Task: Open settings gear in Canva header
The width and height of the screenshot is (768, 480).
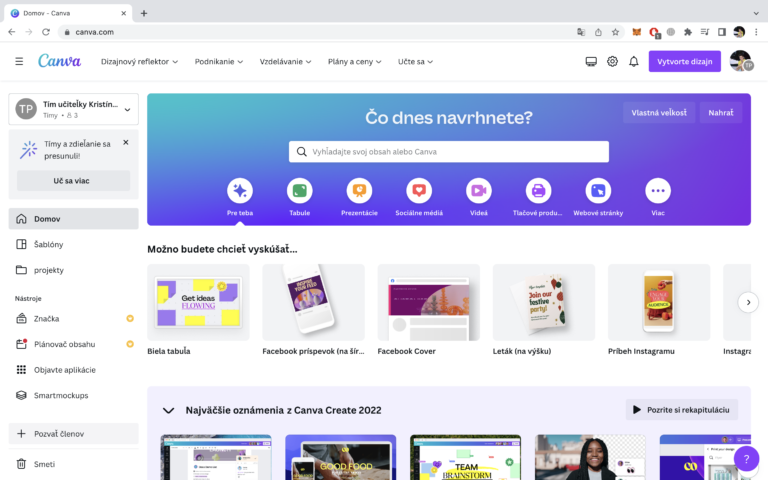Action: point(612,62)
